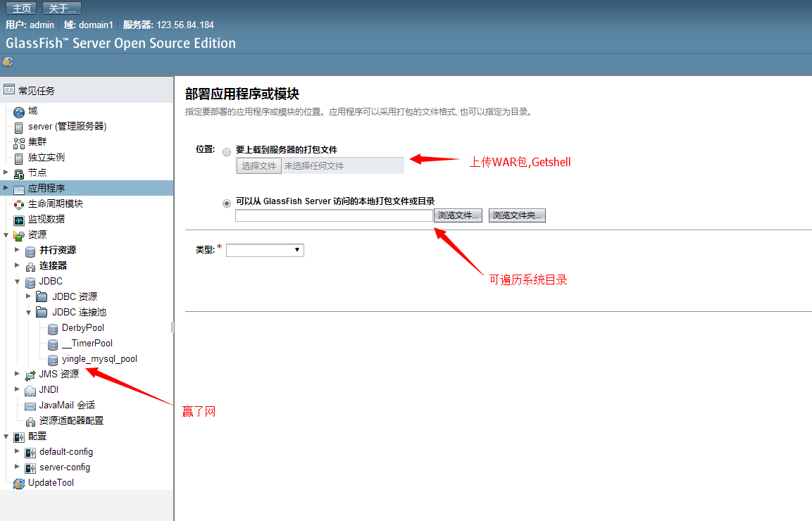Click the 资源 resources icon

point(19,236)
